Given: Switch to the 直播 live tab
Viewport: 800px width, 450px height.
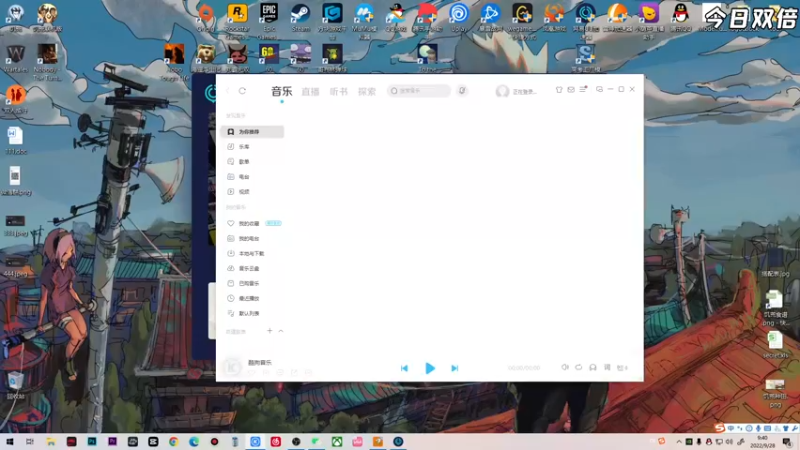Looking at the screenshot, I should [310, 91].
